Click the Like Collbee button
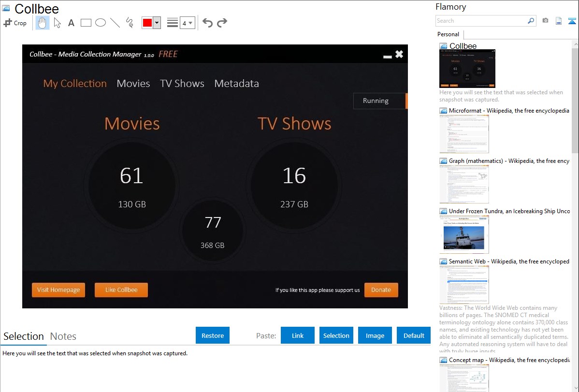 coord(121,290)
